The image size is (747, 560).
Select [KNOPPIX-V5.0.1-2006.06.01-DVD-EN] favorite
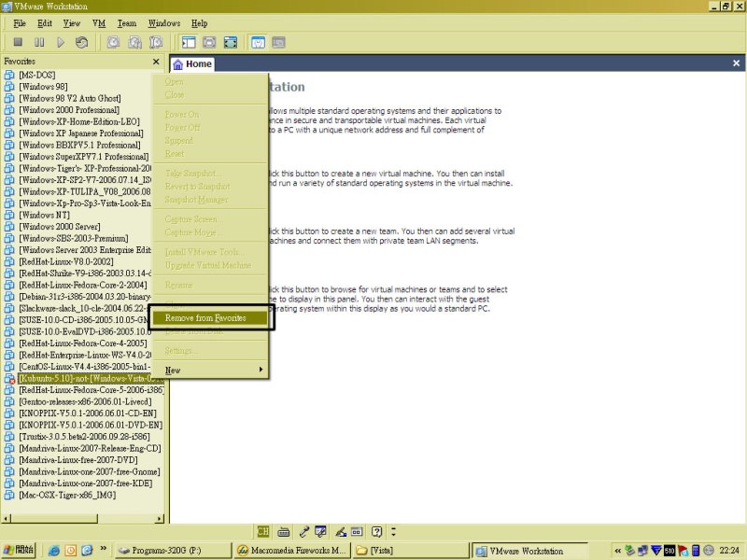[x=91, y=425]
